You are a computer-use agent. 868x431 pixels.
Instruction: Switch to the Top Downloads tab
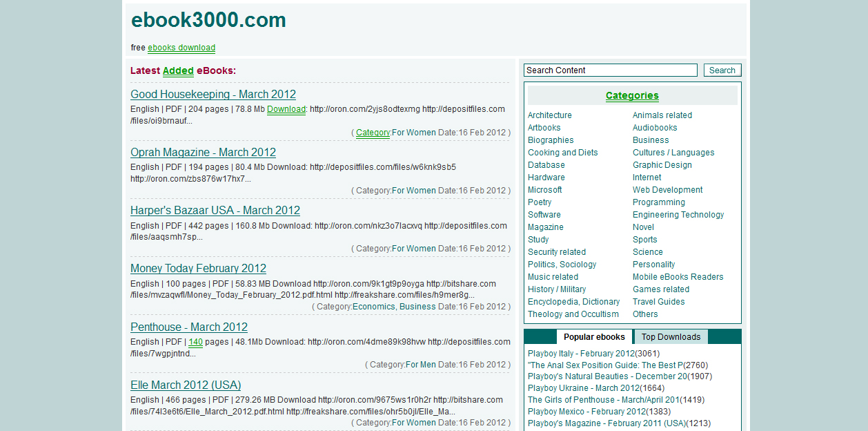[670, 336]
